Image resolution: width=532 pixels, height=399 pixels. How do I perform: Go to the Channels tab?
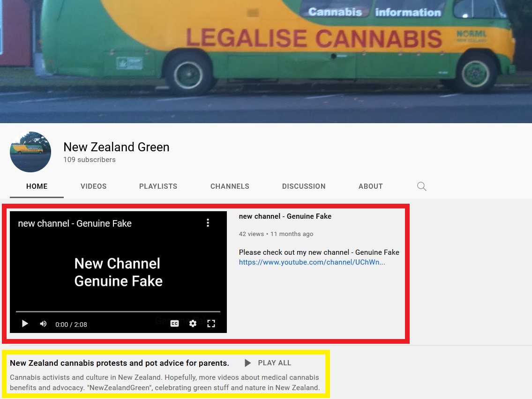point(230,186)
